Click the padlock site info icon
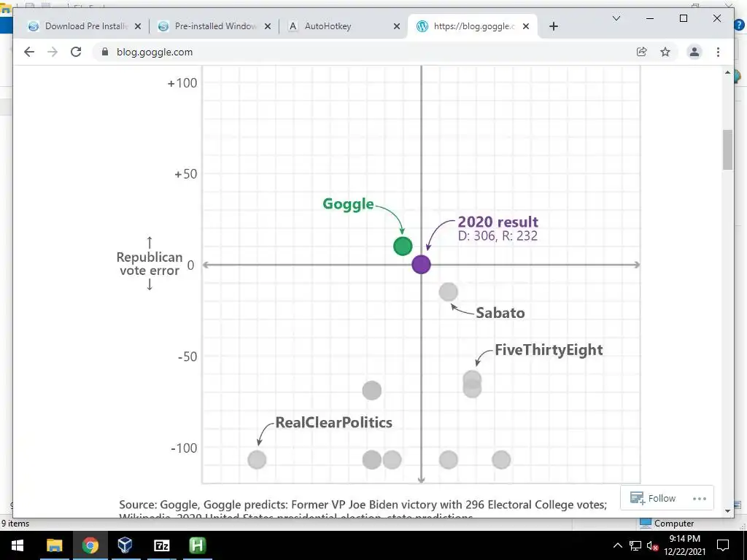 tap(105, 52)
